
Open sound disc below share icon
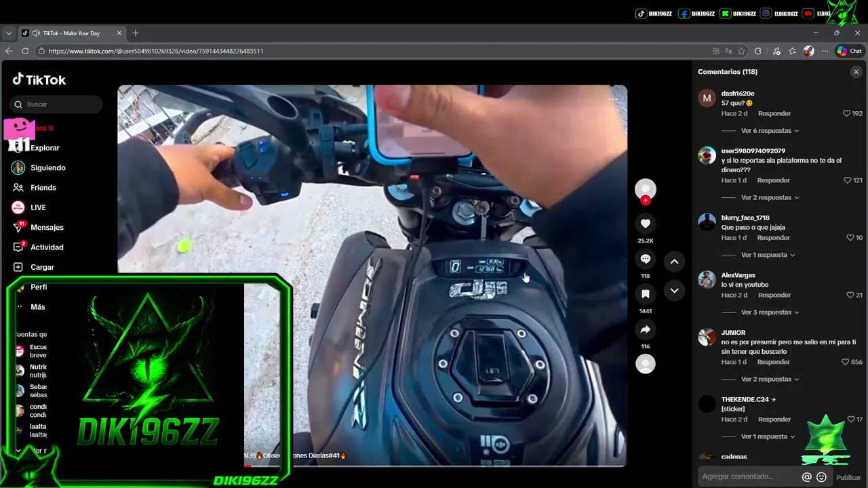click(x=646, y=364)
